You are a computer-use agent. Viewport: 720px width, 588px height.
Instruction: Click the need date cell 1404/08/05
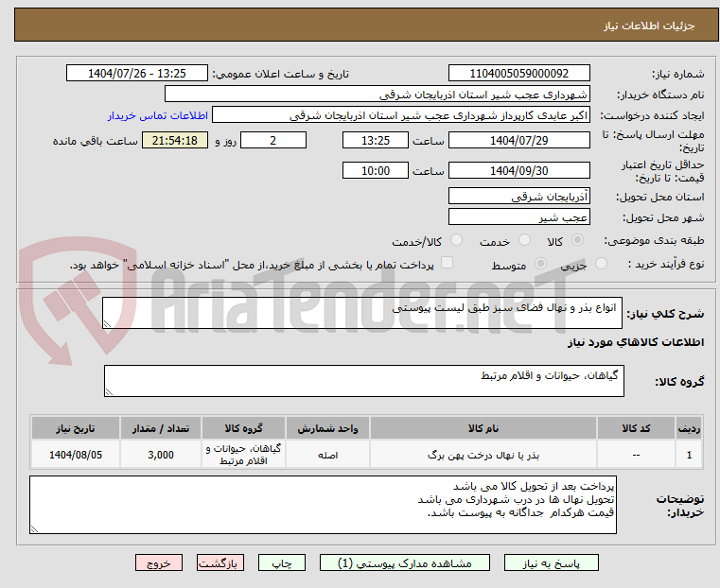tap(76, 455)
